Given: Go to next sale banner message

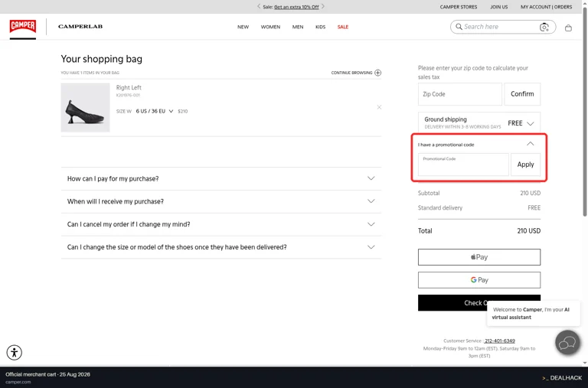Looking at the screenshot, I should tap(323, 6).
